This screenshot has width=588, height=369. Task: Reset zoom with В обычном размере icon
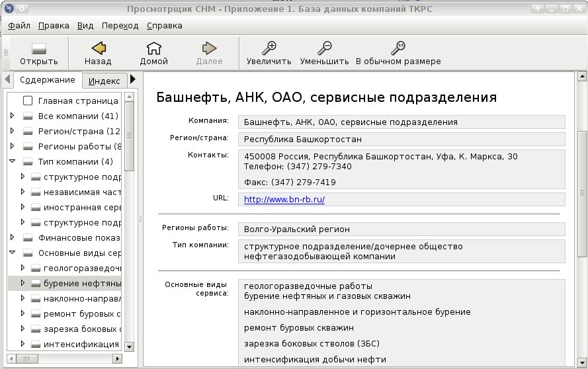[x=398, y=48]
